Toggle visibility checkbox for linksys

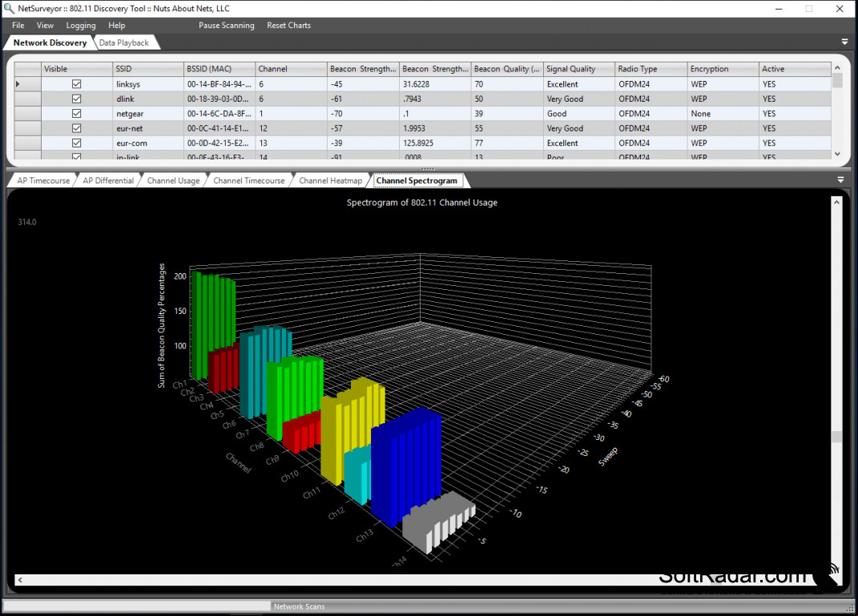77,83
